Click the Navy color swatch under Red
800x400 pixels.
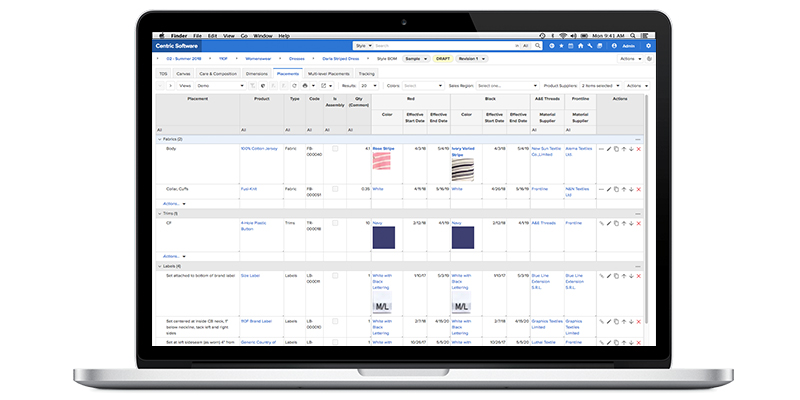click(x=384, y=238)
